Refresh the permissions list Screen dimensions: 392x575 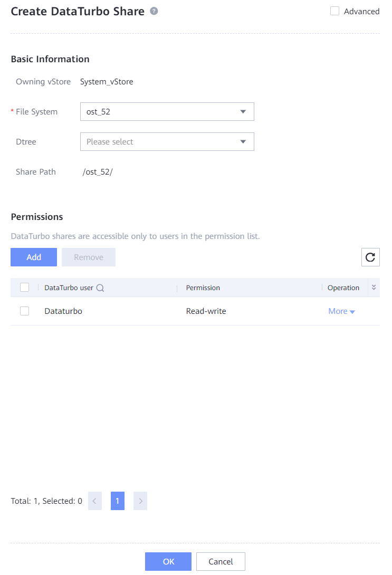[370, 257]
